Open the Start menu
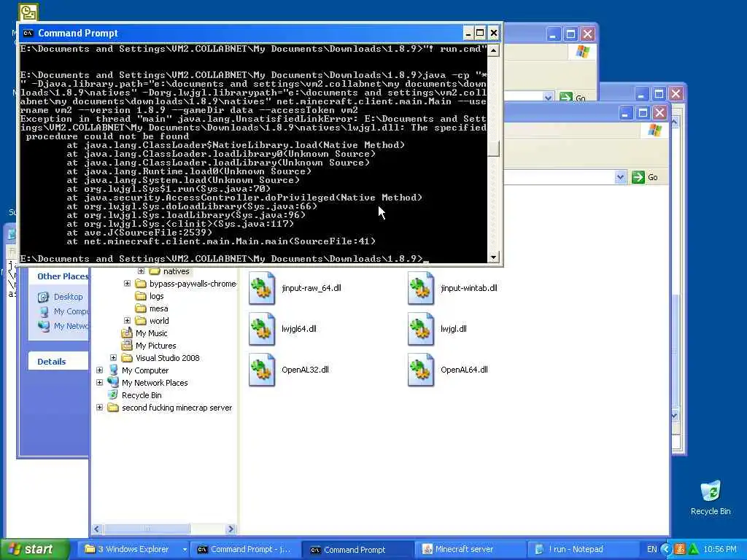The width and height of the screenshot is (747, 560). (x=34, y=549)
